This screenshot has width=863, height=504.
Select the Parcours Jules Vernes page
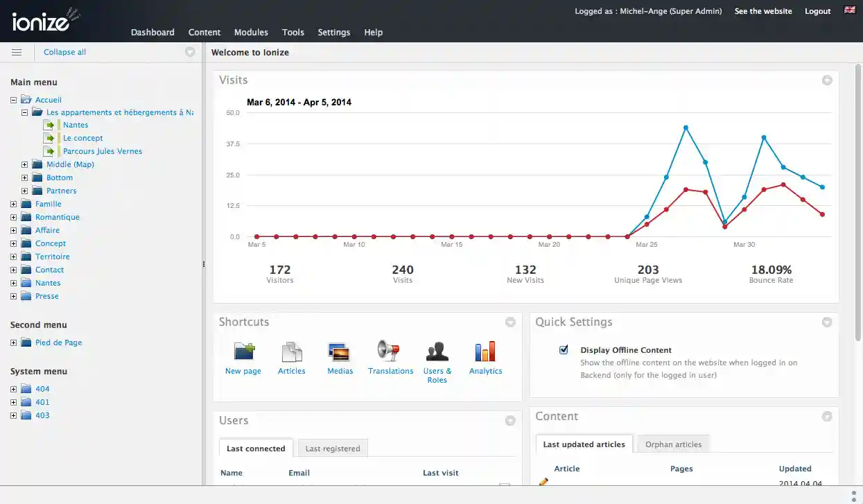103,151
